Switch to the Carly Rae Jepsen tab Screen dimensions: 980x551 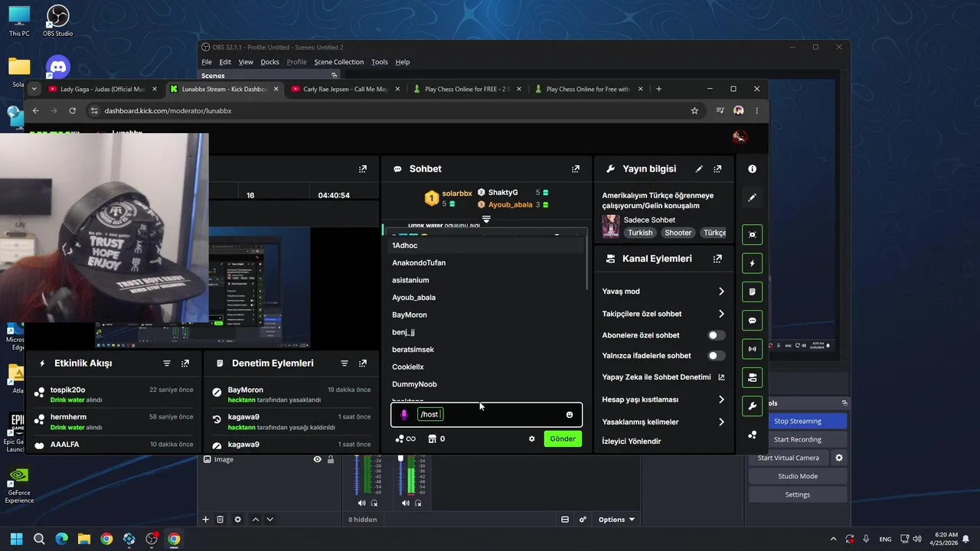coord(343,90)
